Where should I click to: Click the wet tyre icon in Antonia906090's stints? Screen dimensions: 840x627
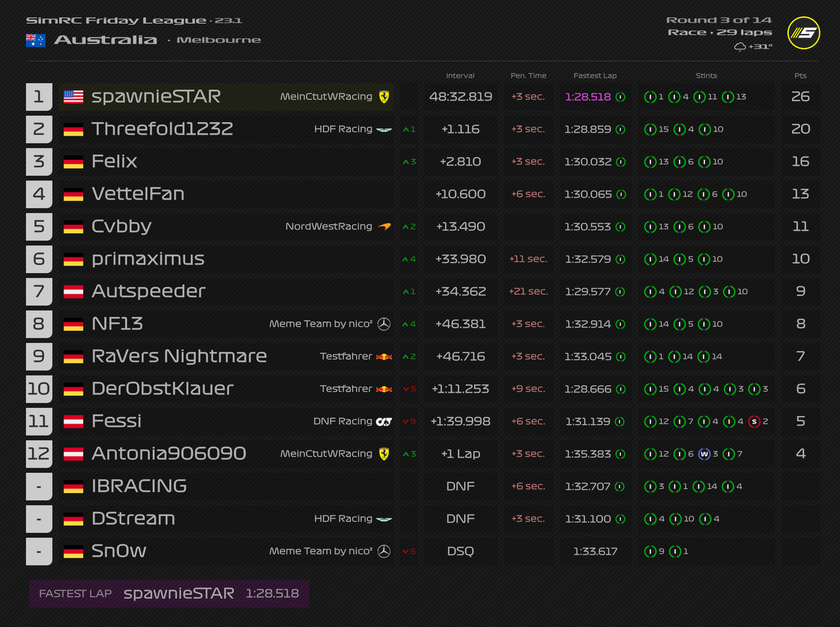pos(704,453)
